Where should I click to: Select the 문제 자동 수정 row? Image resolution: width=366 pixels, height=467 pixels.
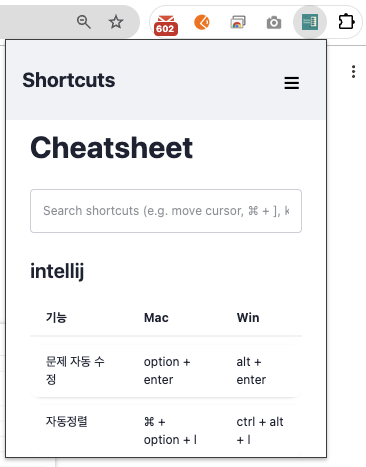(x=166, y=371)
